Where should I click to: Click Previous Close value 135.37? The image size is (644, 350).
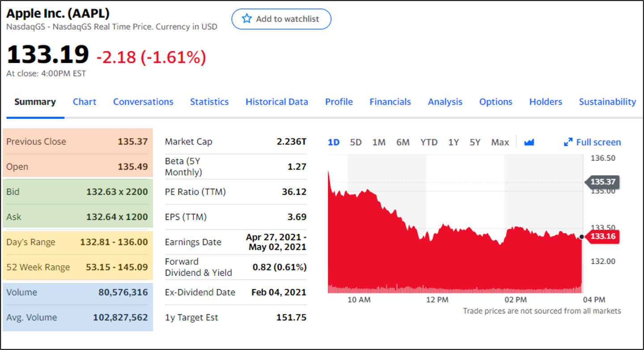[133, 142]
